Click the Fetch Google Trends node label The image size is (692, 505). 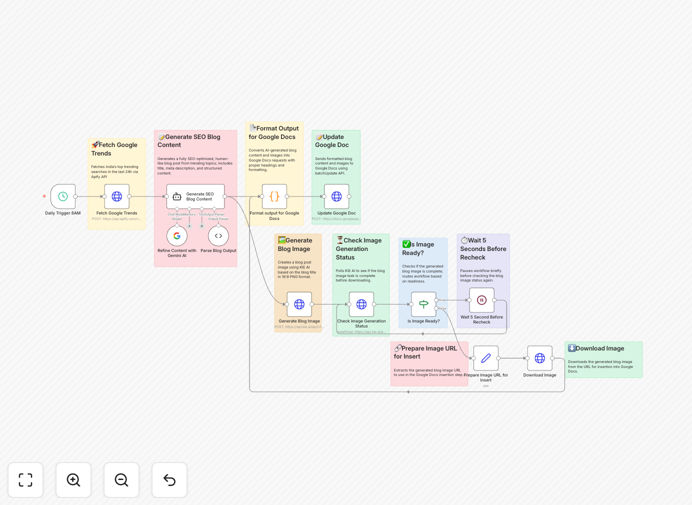[x=117, y=213]
